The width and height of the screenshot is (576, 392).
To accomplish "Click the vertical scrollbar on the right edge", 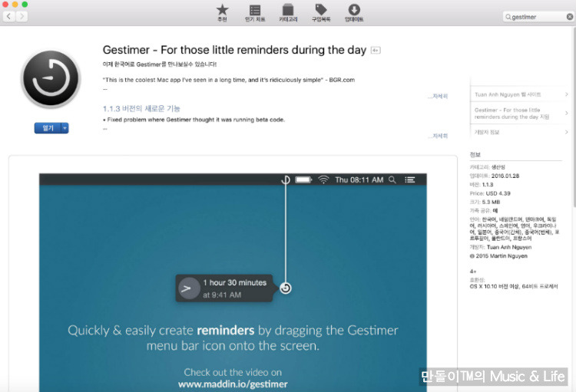I will coord(574,117).
